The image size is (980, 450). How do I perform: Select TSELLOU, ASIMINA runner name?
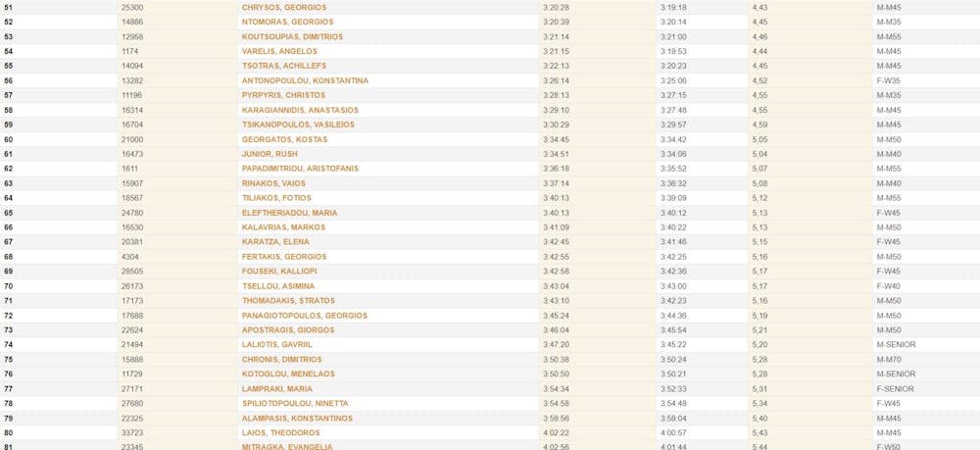(278, 286)
